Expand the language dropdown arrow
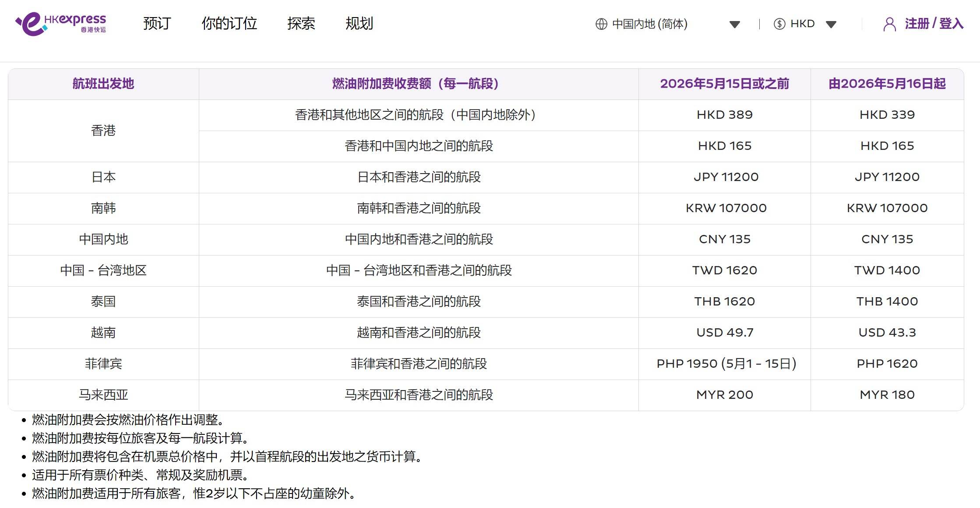980x508 pixels. 735,25
